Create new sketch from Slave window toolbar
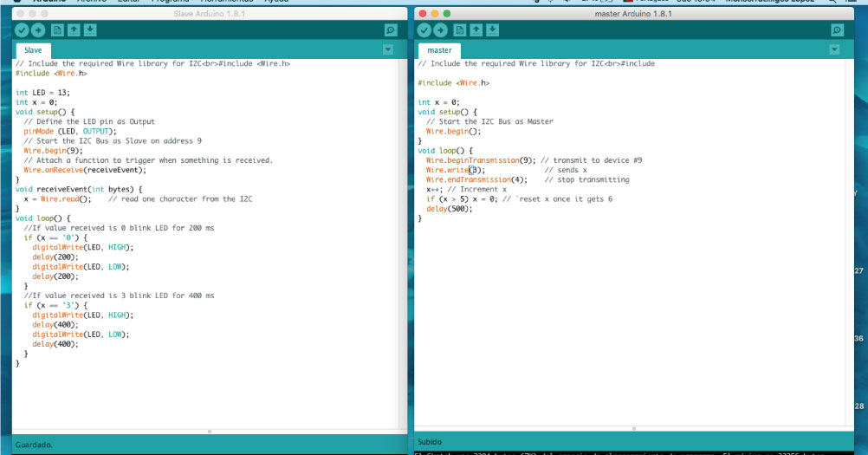The height and width of the screenshot is (455, 868). point(57,30)
